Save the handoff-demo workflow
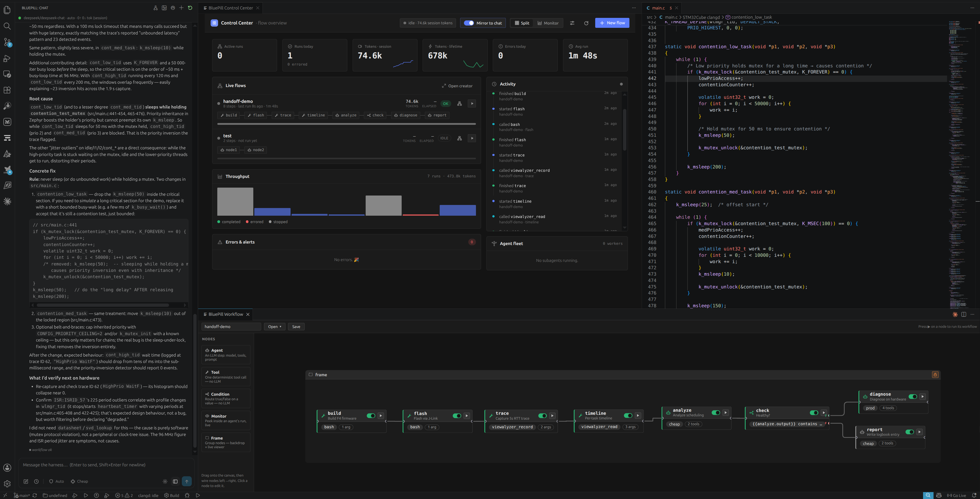Viewport: 980px width, 499px height. click(296, 327)
